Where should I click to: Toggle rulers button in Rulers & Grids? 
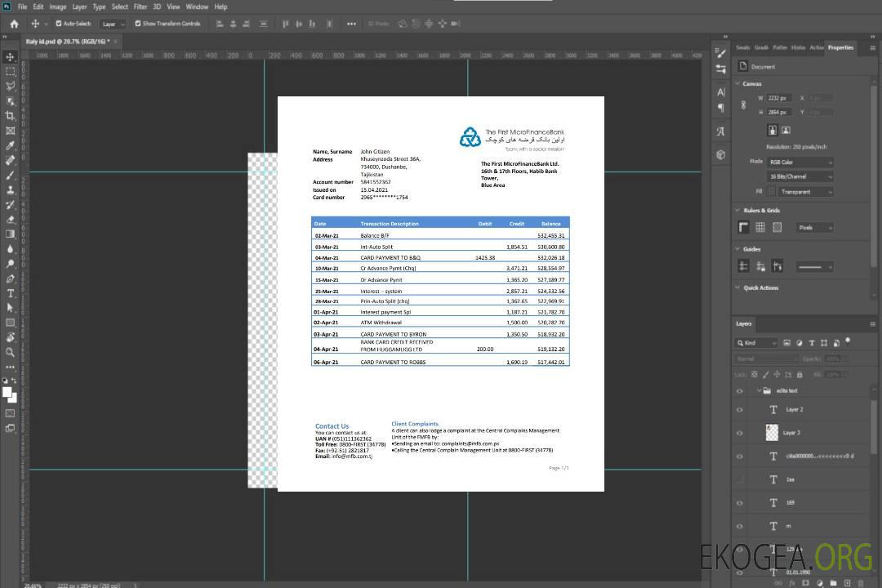point(743,227)
